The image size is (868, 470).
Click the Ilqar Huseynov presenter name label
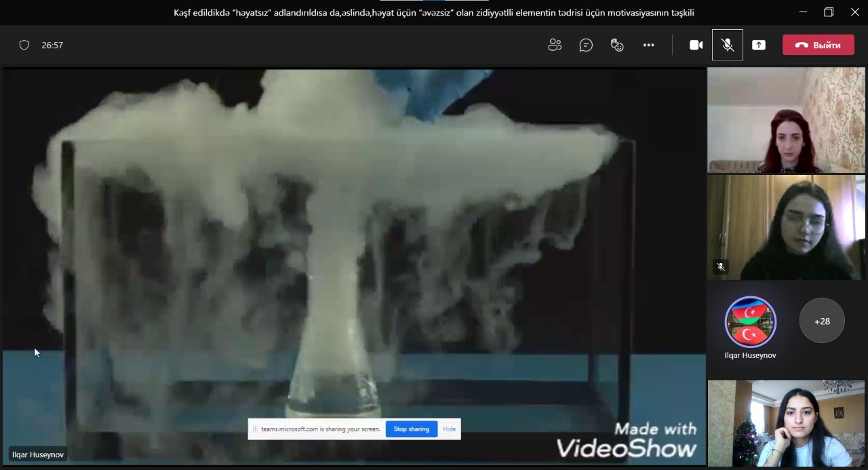[x=38, y=454]
